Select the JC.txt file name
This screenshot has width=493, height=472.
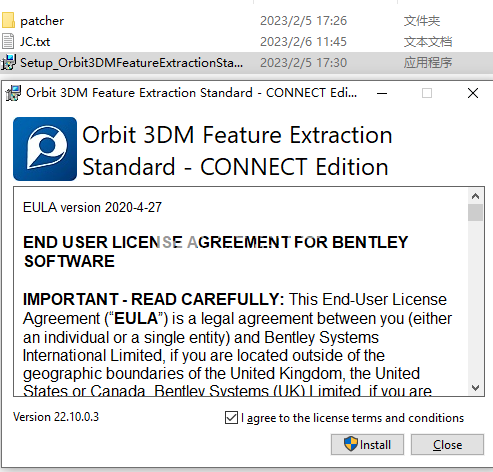[35, 42]
